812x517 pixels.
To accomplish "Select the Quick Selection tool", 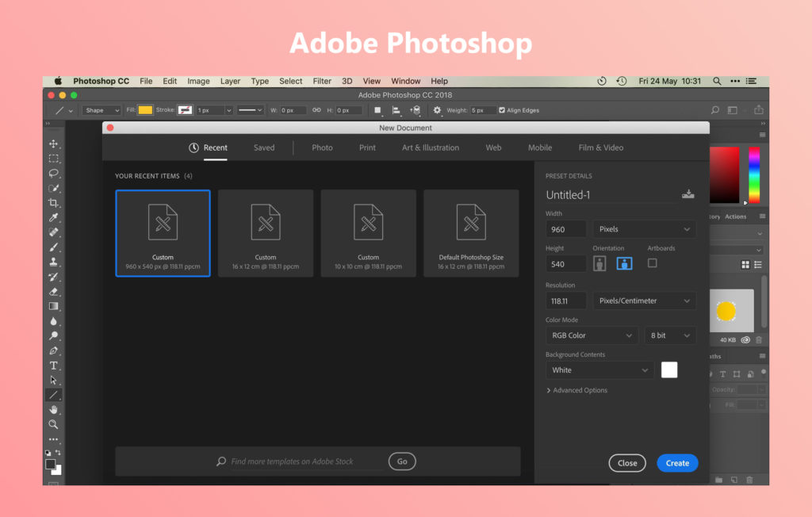I will [53, 188].
